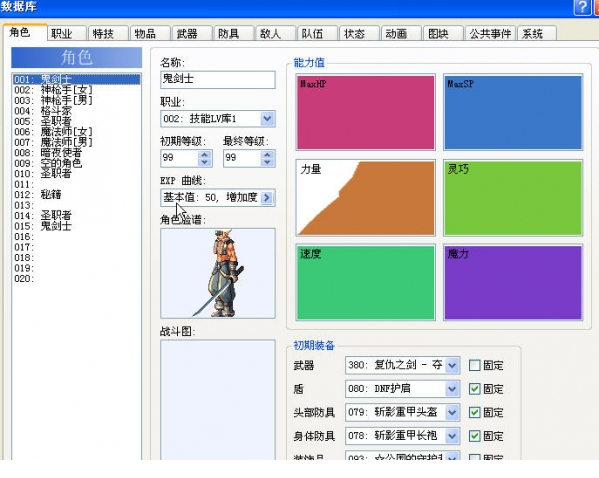Click the 最终等级 value field 99
Image resolution: width=599 pixels, height=478 pixels.
(x=242, y=158)
